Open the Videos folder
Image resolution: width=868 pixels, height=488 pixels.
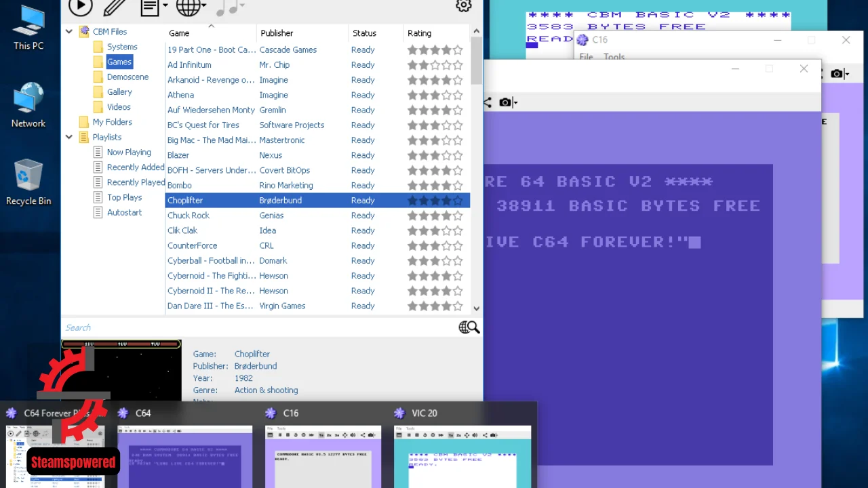pos(119,107)
